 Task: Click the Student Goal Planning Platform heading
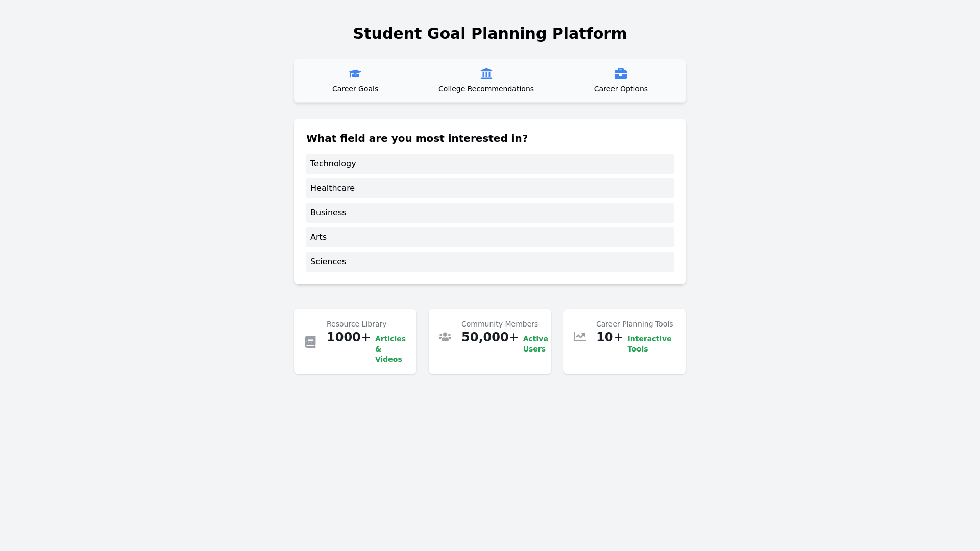(x=490, y=34)
